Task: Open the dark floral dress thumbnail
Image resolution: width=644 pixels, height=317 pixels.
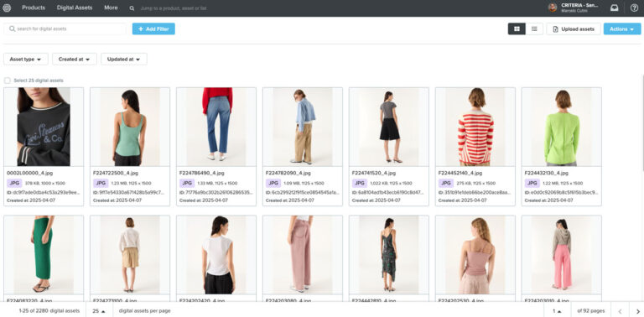Action: pyautogui.click(x=388, y=255)
